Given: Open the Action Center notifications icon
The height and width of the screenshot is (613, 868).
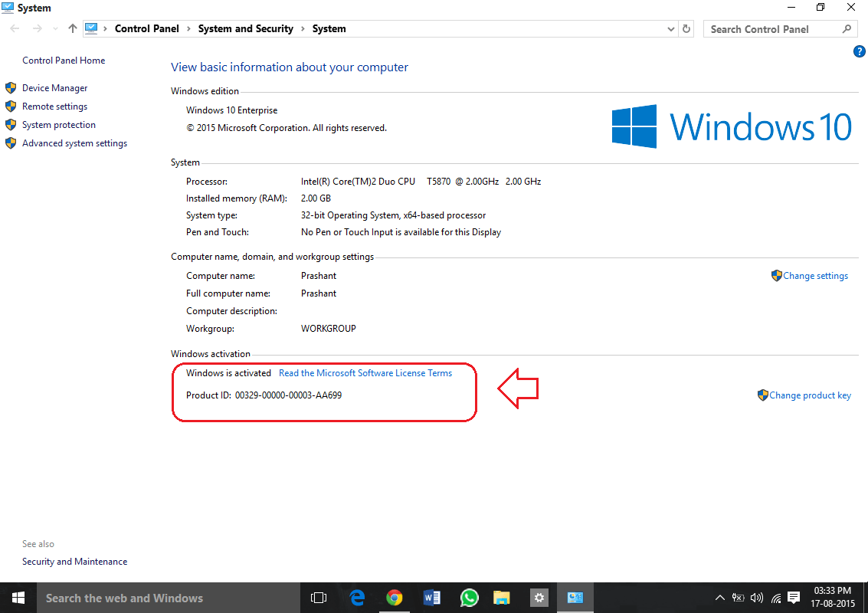Looking at the screenshot, I should click(794, 598).
